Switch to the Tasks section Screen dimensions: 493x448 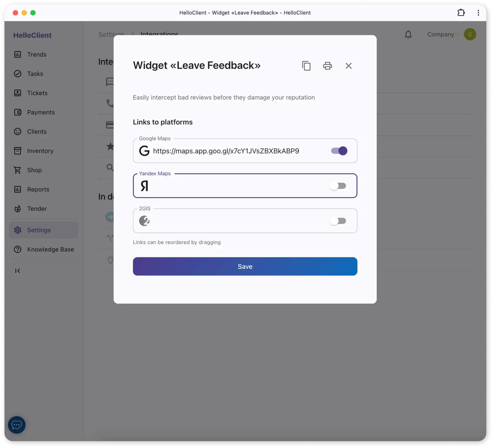click(x=35, y=73)
